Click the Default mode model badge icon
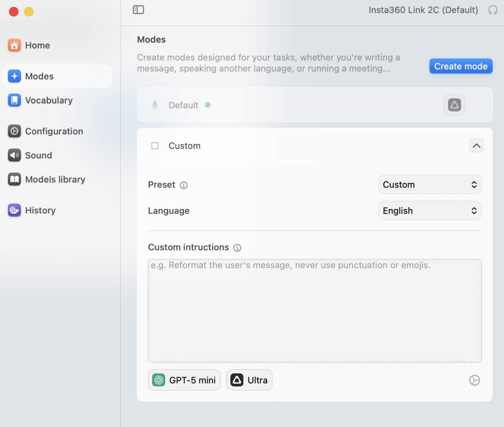Image resolution: width=504 pixels, height=427 pixels. click(454, 105)
